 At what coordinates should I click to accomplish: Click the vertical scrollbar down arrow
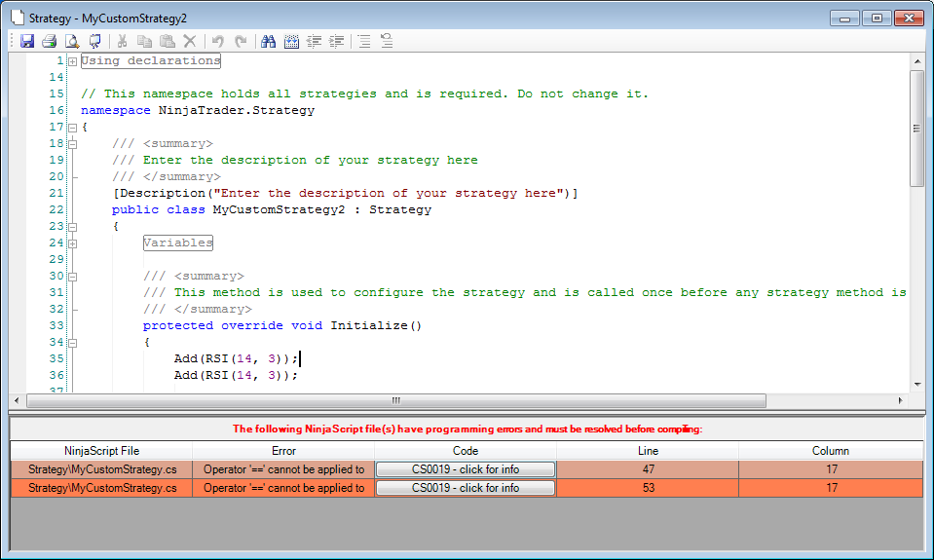click(917, 385)
